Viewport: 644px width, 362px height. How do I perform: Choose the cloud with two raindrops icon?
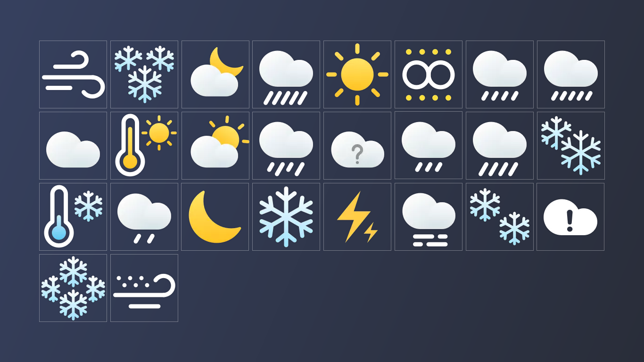click(144, 217)
